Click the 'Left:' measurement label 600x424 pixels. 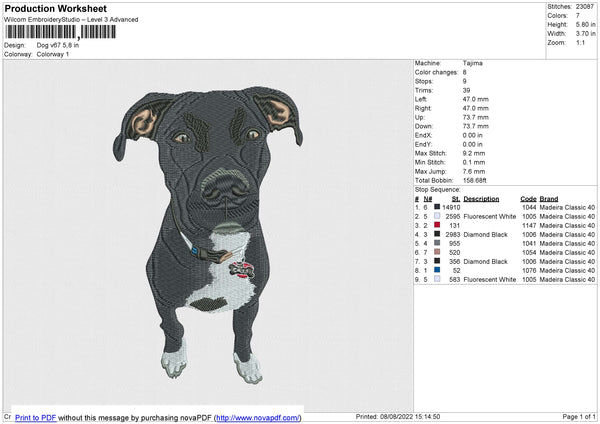click(x=420, y=99)
